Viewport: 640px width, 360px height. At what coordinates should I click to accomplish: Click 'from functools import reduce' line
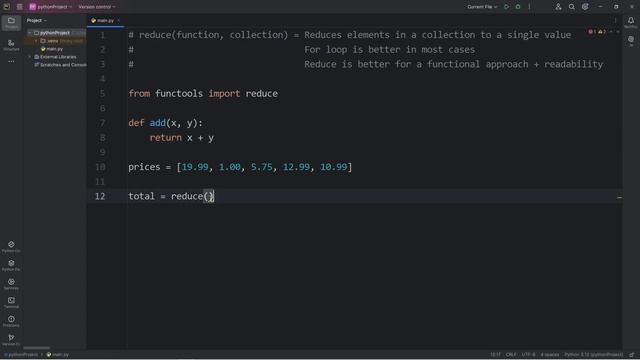203,93
